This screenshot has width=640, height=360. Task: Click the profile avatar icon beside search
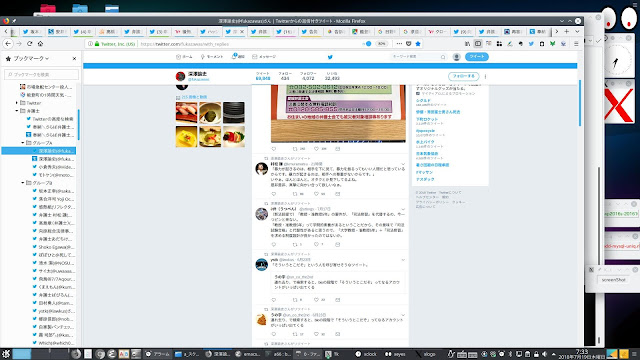tap(457, 57)
